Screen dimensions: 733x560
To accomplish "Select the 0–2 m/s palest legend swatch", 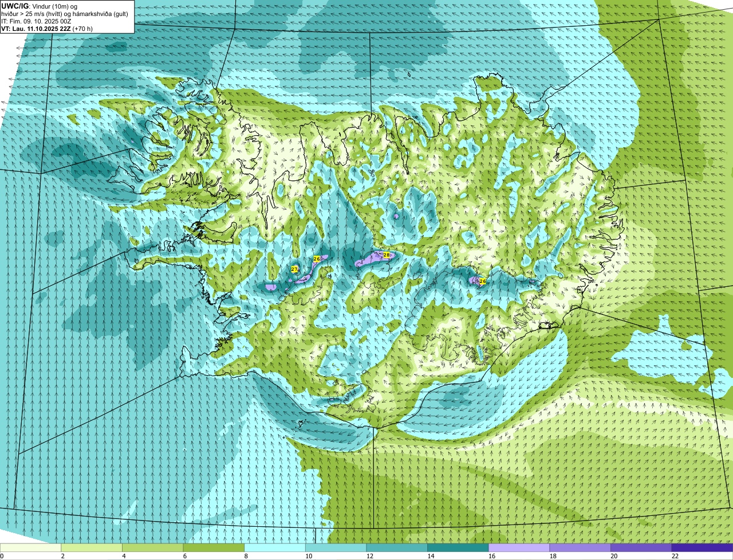I will (30, 547).
